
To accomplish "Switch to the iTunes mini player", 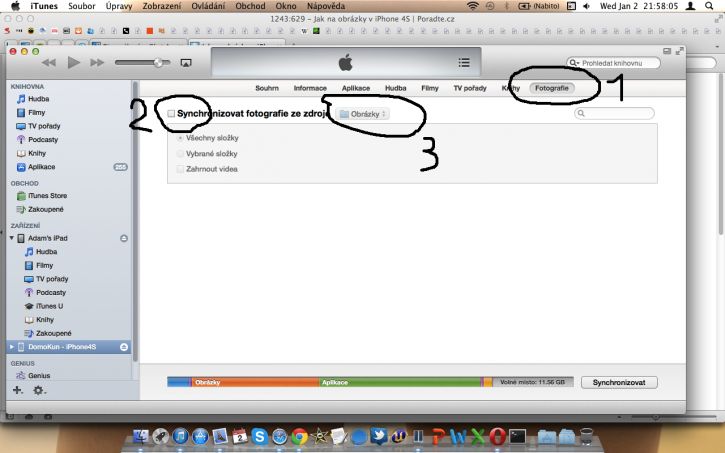I will click(667, 51).
